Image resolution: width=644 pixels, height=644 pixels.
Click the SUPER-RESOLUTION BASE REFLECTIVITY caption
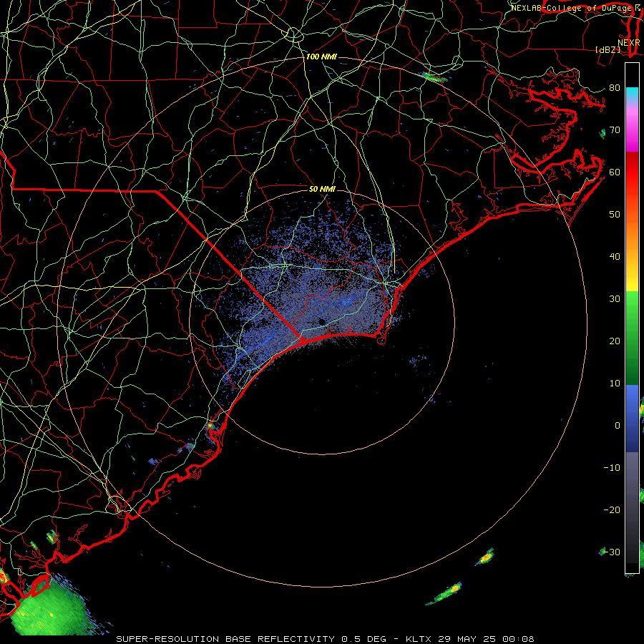(225, 639)
